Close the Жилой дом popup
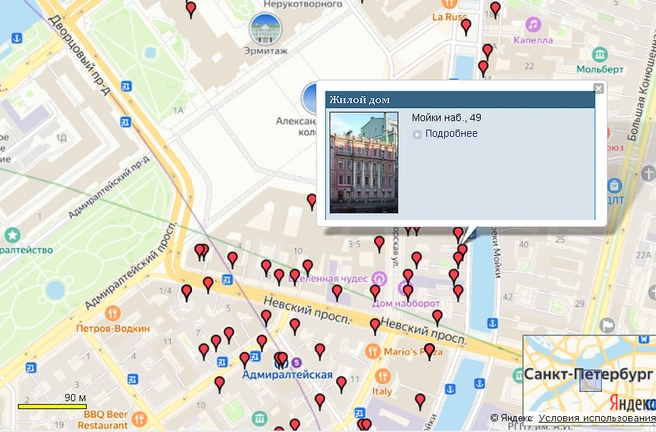 599,88
